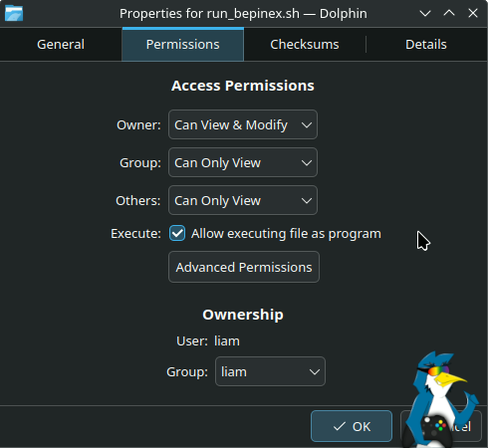Screen dimensions: 488x448
Task: Switch to the General tab
Action: 61,45
